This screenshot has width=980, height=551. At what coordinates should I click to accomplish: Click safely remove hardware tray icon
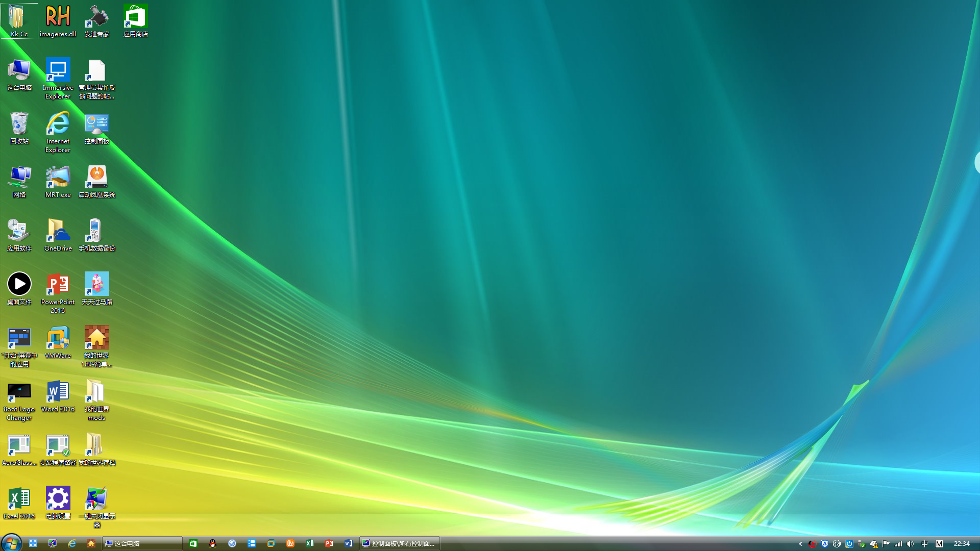tap(862, 544)
